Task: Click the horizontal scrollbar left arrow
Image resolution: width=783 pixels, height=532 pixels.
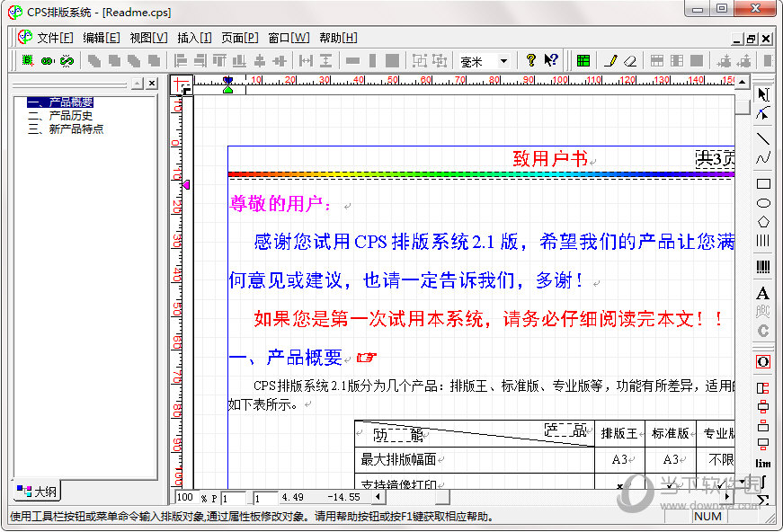Action: [x=378, y=497]
